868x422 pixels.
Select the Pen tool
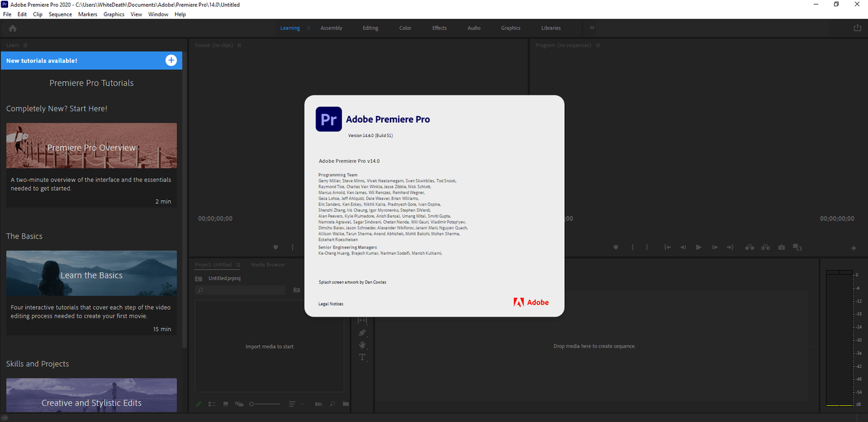[x=362, y=332]
